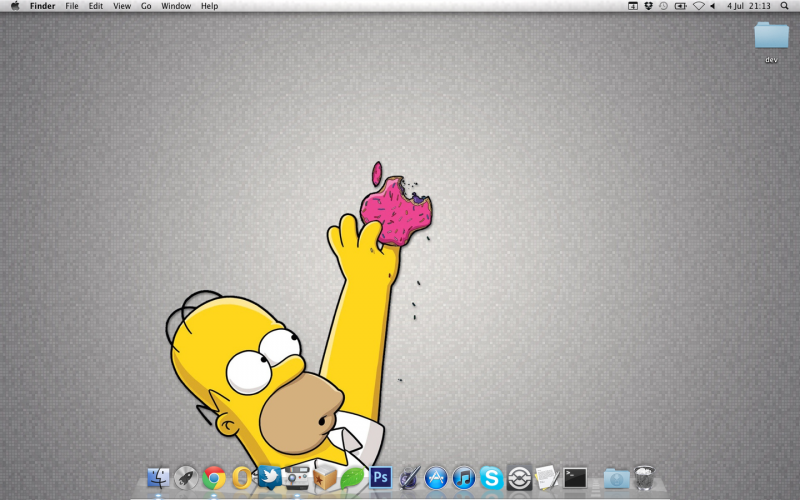Open the Dropbox menu bar icon
This screenshot has width=800, height=500.
648,6
